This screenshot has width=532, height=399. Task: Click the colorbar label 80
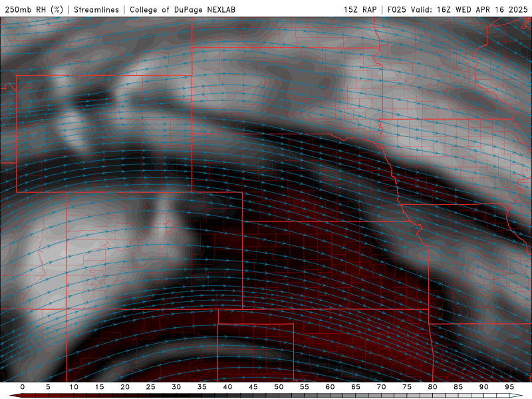click(x=432, y=387)
